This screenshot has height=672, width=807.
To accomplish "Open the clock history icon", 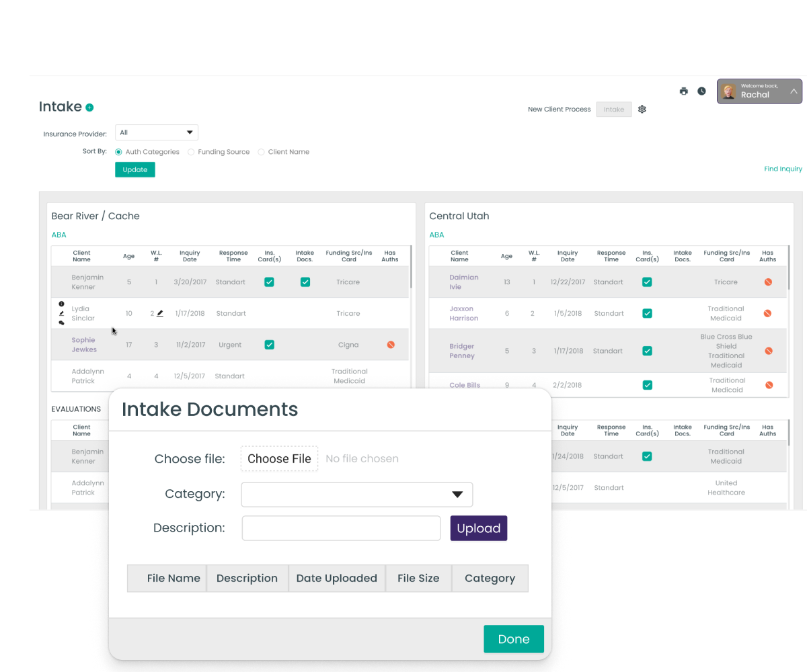I will [x=701, y=91].
